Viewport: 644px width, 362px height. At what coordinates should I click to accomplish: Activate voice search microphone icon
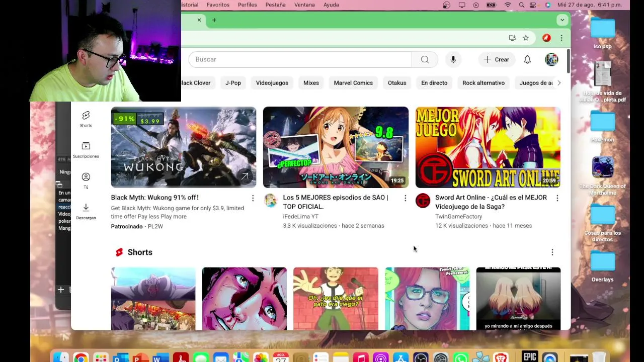point(453,59)
